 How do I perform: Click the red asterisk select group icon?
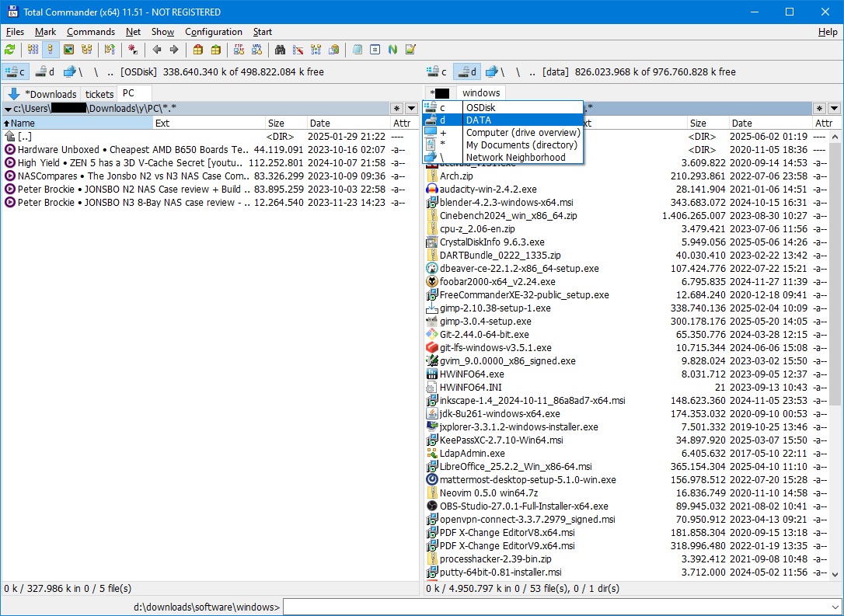[x=132, y=50]
